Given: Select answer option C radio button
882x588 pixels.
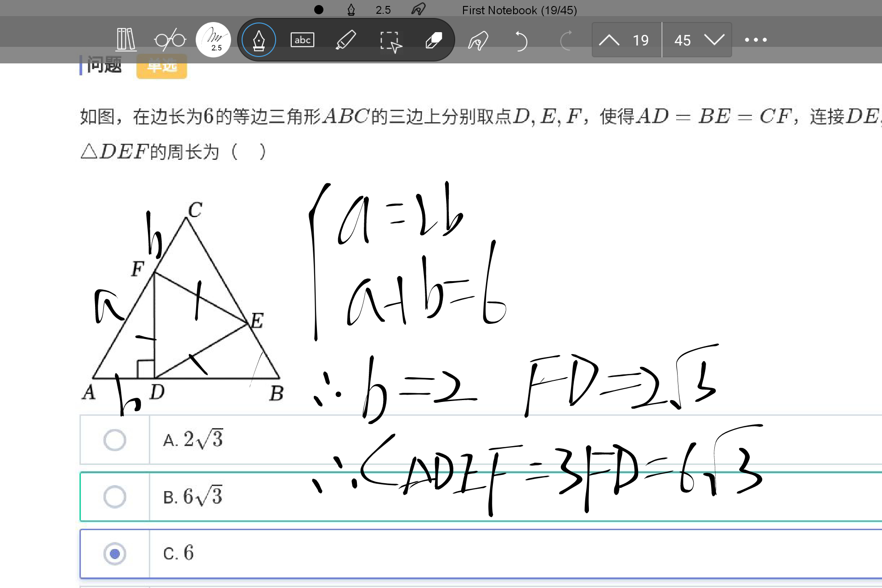Looking at the screenshot, I should [115, 554].
